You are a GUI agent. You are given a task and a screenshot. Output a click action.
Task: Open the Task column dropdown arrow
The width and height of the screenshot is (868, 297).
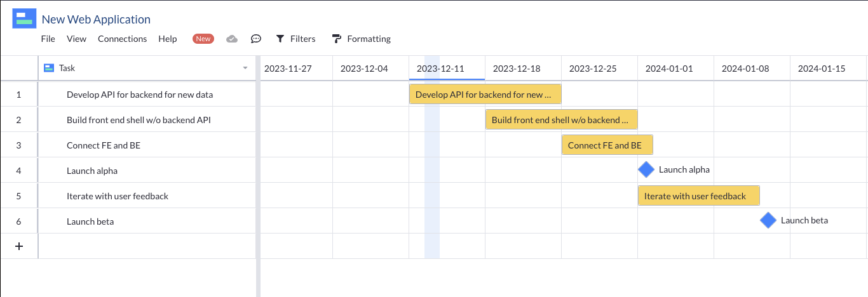245,68
